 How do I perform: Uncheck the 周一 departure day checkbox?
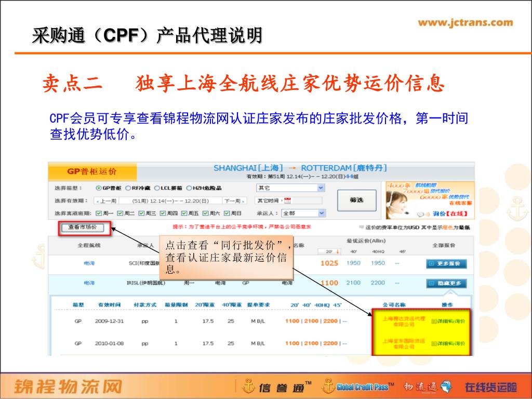(x=99, y=213)
